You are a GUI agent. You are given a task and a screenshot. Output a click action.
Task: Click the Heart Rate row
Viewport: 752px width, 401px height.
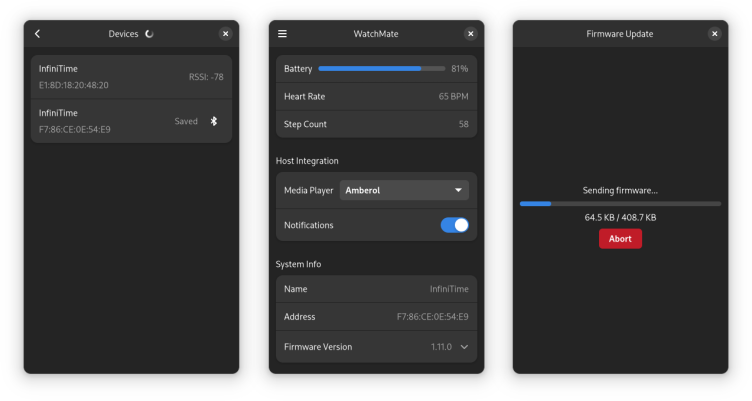[376, 97]
